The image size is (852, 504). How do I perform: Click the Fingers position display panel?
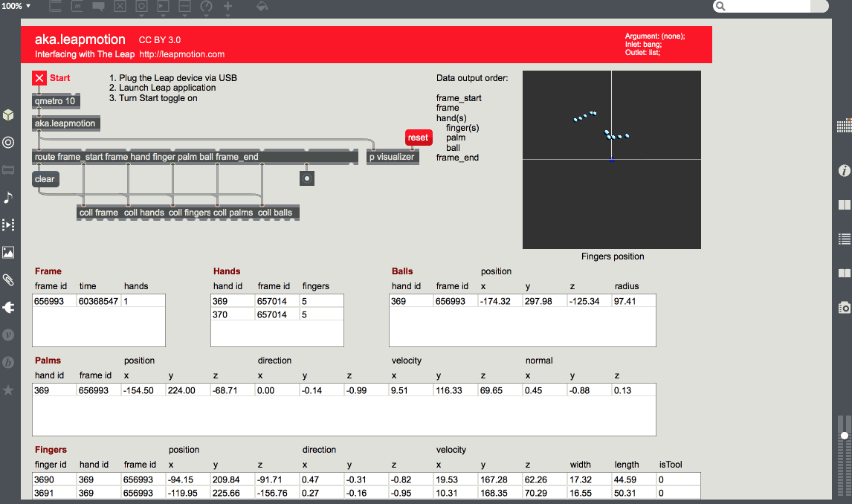[x=612, y=160]
